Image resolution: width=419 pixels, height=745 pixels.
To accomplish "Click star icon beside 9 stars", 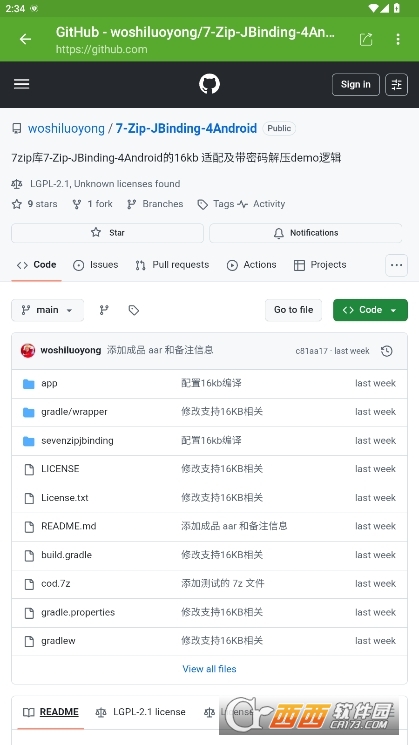I will coord(17,204).
